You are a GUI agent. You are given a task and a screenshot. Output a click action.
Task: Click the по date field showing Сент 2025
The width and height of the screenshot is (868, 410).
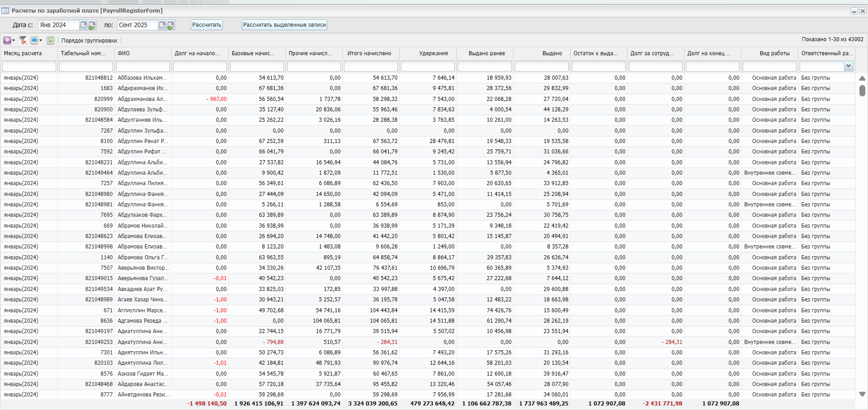(x=137, y=25)
